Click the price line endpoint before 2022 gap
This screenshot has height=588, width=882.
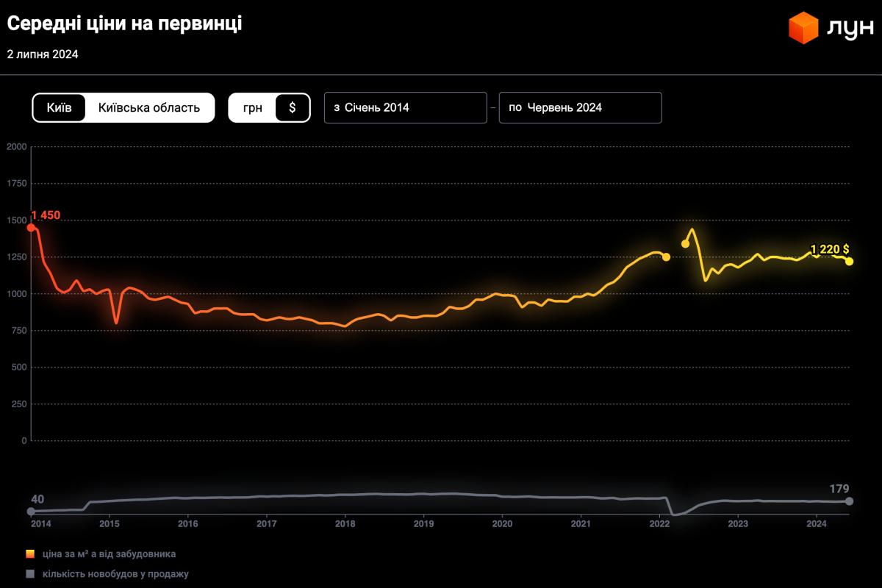pyautogui.click(x=666, y=257)
